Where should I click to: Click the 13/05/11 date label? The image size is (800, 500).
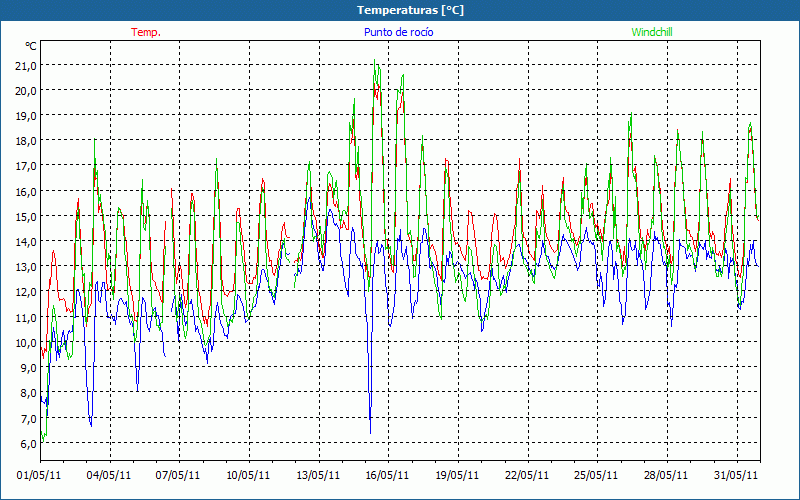click(318, 475)
